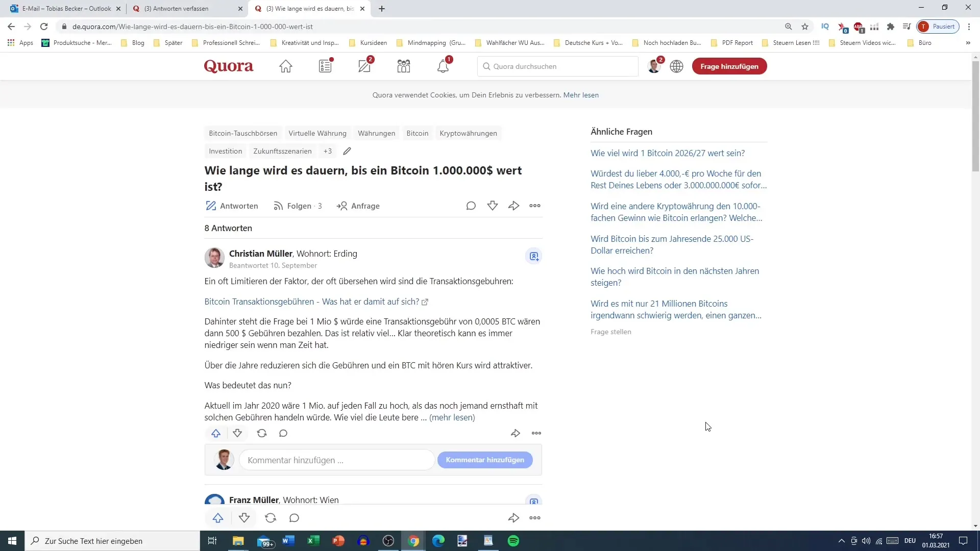Click the Frage stellen link

(x=611, y=332)
